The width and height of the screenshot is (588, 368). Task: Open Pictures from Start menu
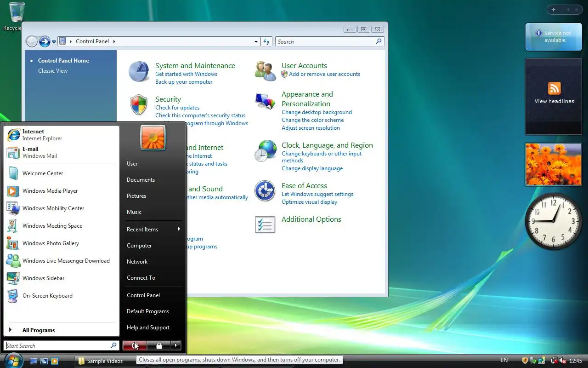153,196
